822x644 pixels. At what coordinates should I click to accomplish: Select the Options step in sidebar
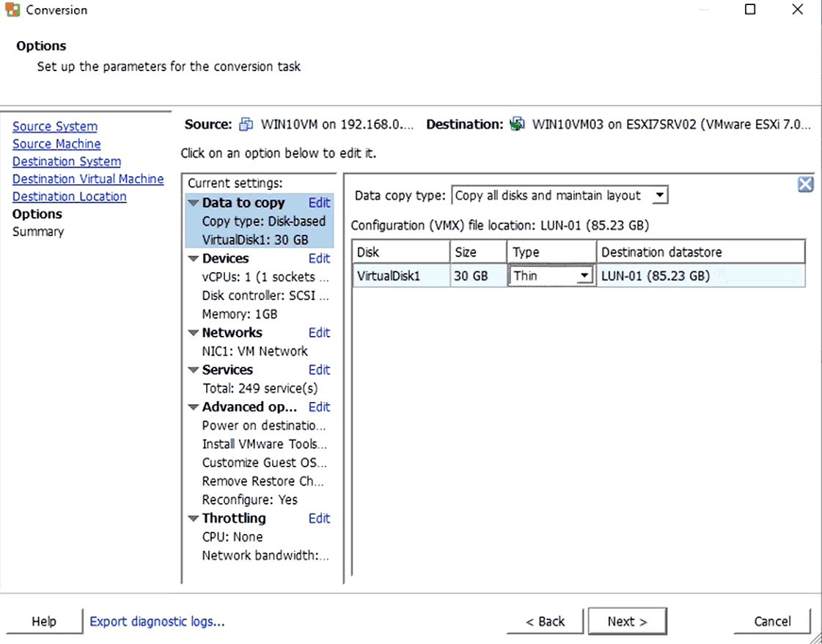tap(37, 214)
